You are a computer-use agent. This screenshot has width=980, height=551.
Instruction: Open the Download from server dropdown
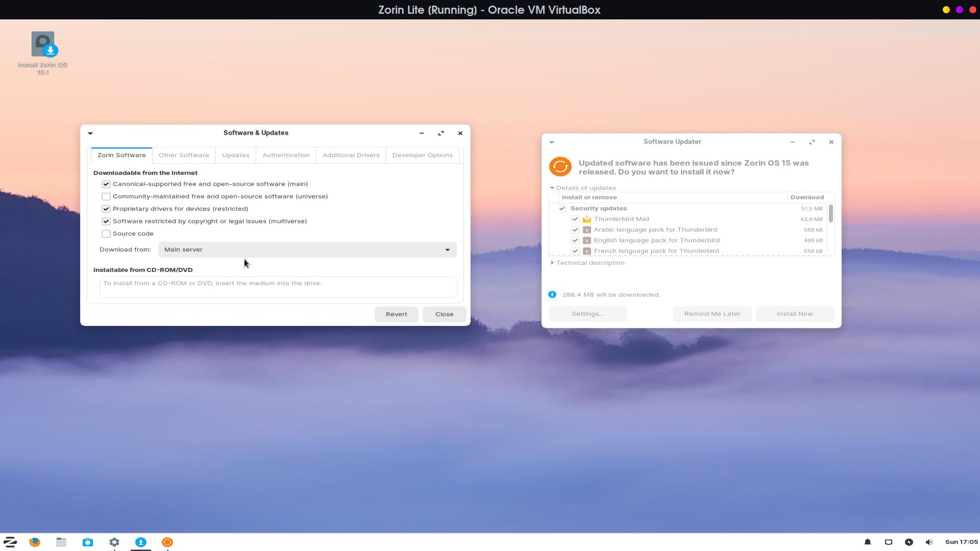tap(307, 249)
